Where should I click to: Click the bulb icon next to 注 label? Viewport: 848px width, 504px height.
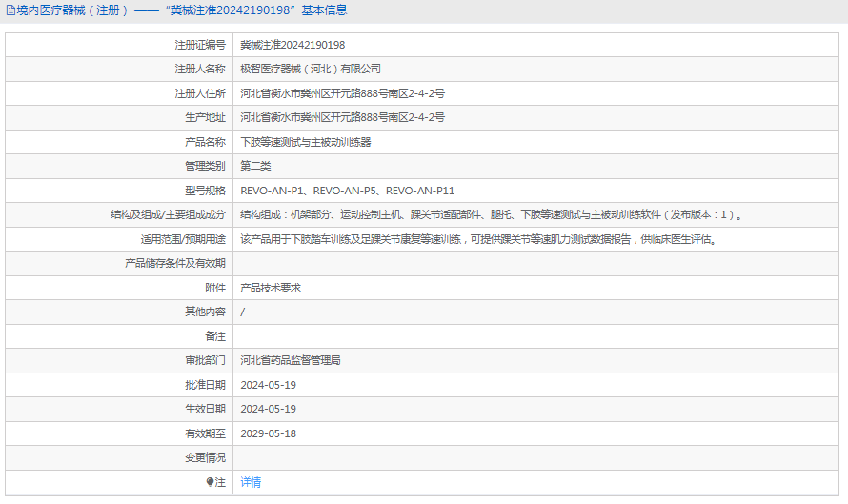tap(210, 482)
